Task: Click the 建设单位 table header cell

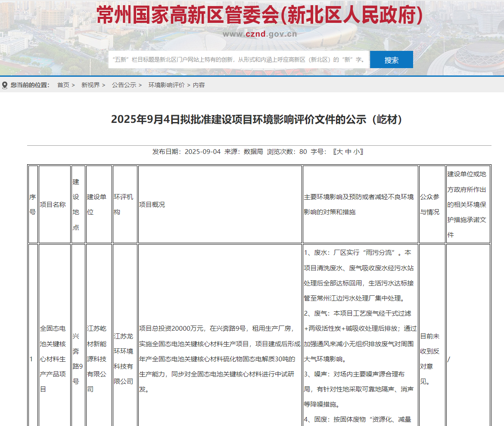Action: [99, 204]
